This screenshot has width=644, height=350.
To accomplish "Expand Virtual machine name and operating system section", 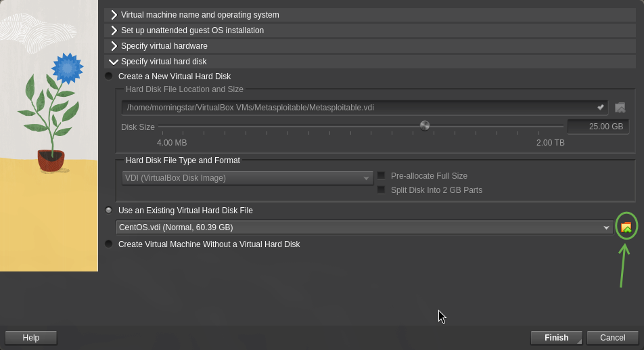I will click(x=369, y=15).
